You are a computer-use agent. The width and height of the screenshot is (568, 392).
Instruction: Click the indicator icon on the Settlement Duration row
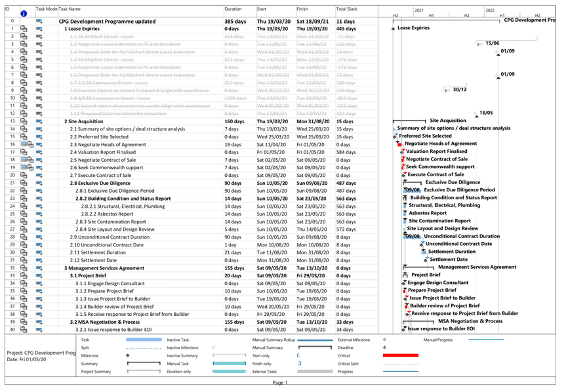click(x=24, y=252)
